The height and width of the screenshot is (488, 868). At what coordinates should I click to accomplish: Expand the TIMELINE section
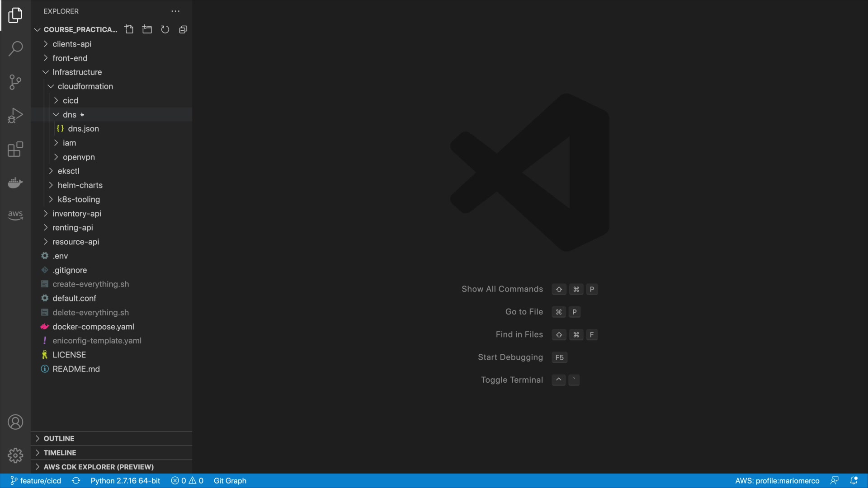[x=60, y=452]
